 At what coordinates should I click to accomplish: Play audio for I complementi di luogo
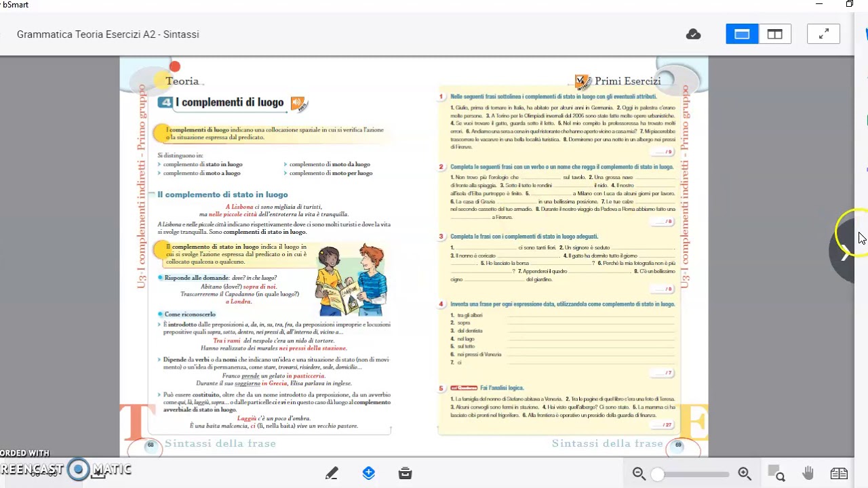click(298, 103)
